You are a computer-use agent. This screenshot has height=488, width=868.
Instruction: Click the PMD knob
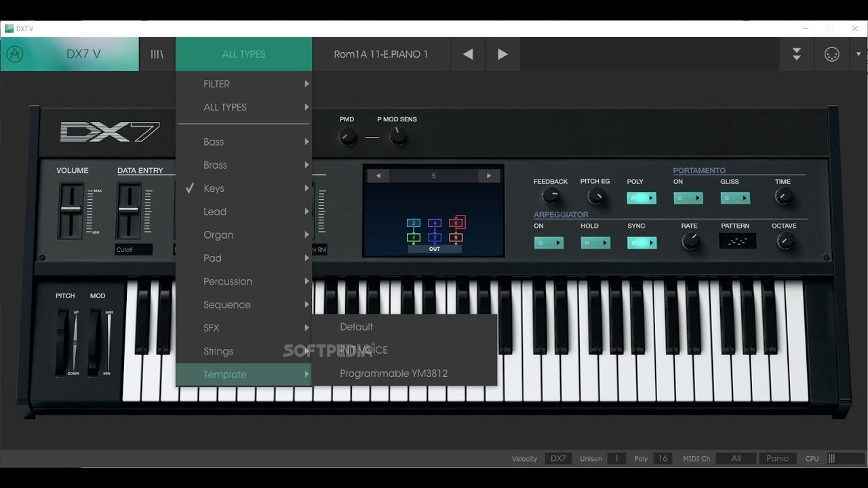click(x=347, y=137)
